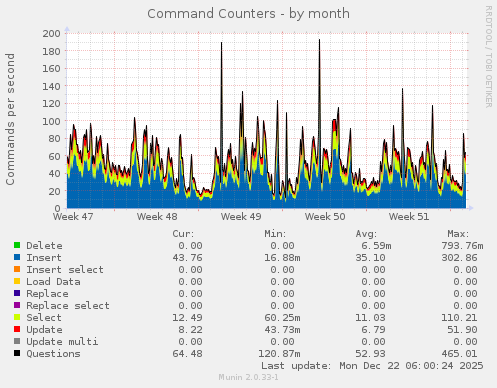
Task: Click the blue Insert legend swatch
Action: pyautogui.click(x=17, y=257)
